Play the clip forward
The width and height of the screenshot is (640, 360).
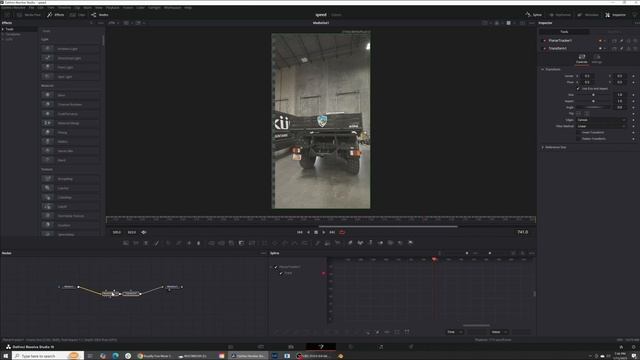324,232
